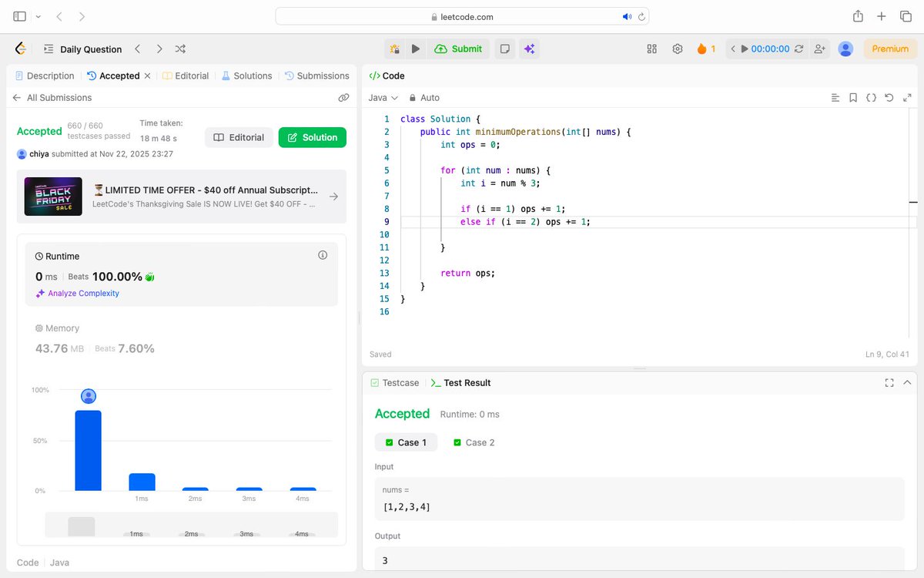Click the green Submit button
The image size is (924, 578).
tap(459, 49)
